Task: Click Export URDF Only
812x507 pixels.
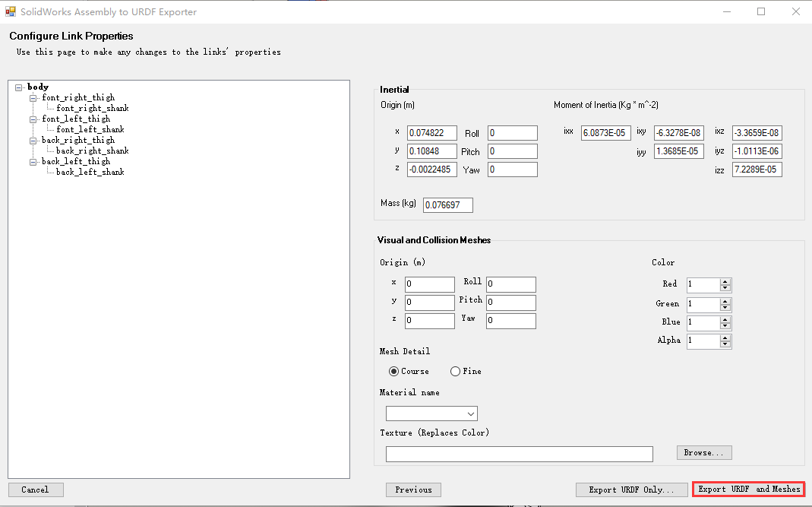Action: point(631,489)
